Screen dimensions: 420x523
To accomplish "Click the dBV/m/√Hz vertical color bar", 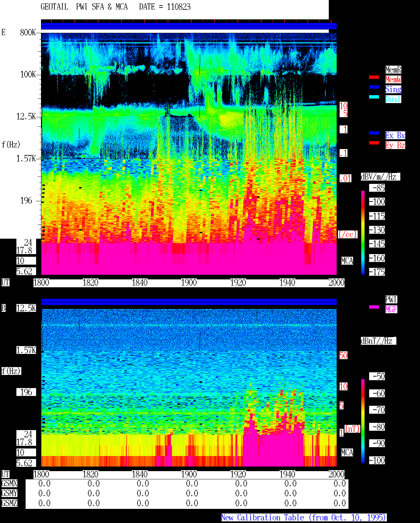I will coord(363,232).
